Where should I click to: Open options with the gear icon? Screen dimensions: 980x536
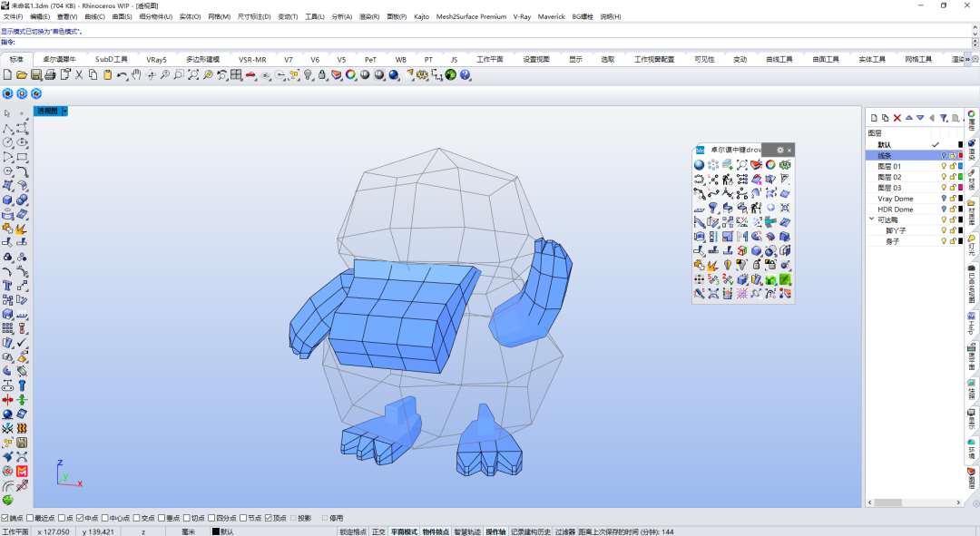[423, 75]
